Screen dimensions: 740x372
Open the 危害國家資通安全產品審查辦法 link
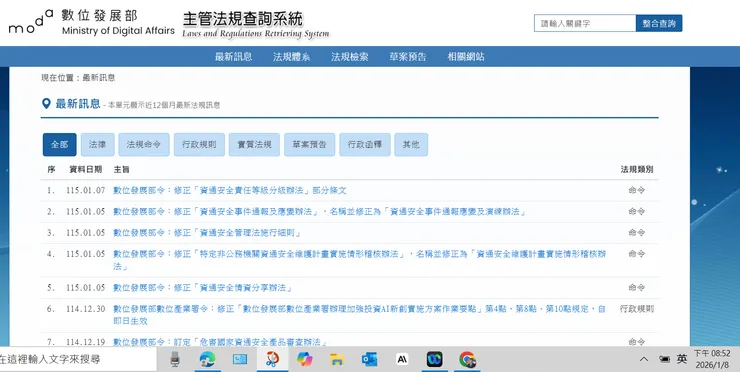coord(220,342)
